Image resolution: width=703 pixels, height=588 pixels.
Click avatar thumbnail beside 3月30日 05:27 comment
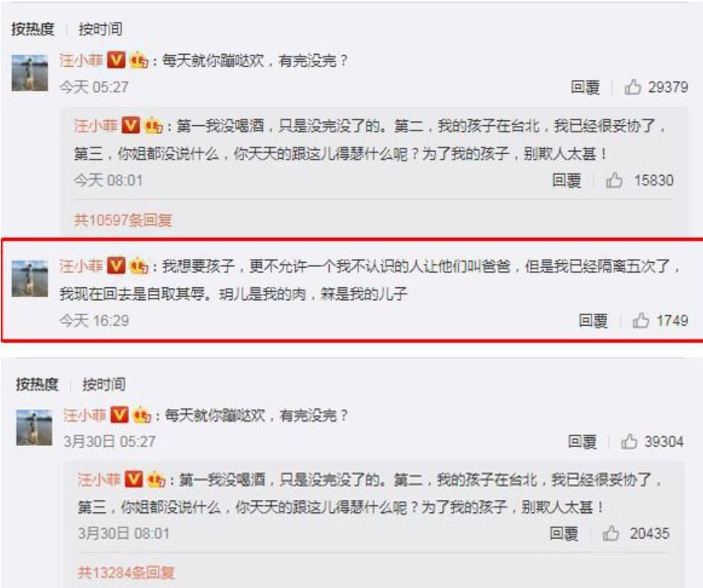(x=34, y=427)
